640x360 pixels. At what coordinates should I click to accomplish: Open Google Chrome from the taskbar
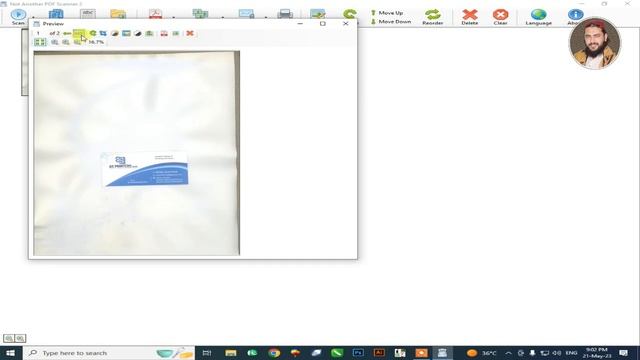[x=274, y=353]
